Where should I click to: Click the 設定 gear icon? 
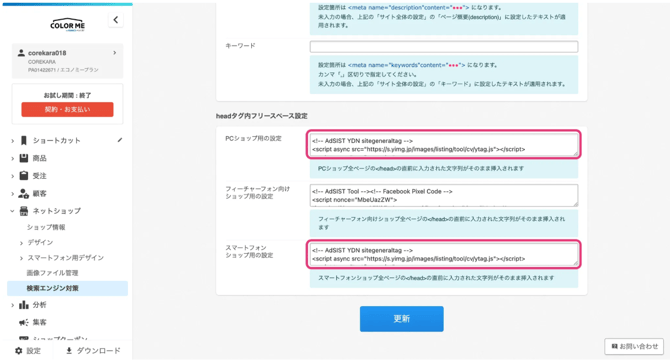tap(18, 351)
